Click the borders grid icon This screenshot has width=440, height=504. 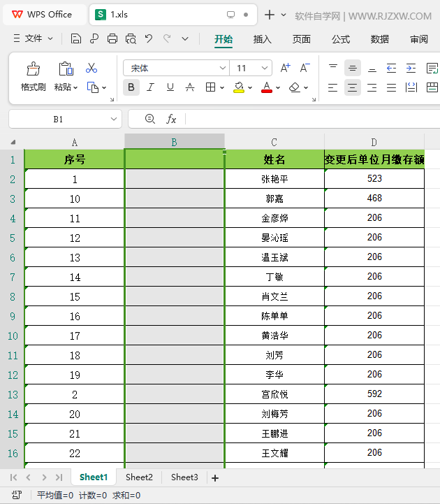click(x=210, y=87)
